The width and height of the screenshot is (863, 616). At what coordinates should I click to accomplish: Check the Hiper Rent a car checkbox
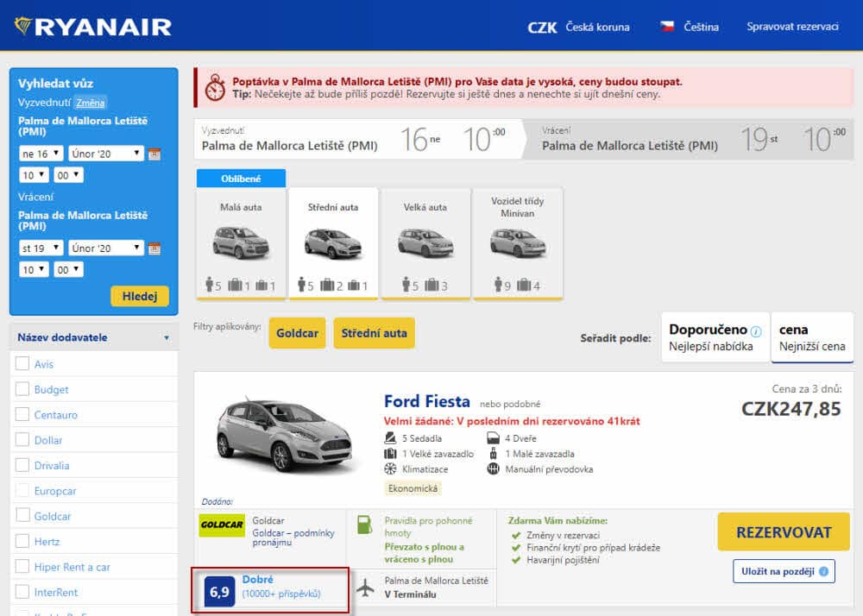pos(22,566)
